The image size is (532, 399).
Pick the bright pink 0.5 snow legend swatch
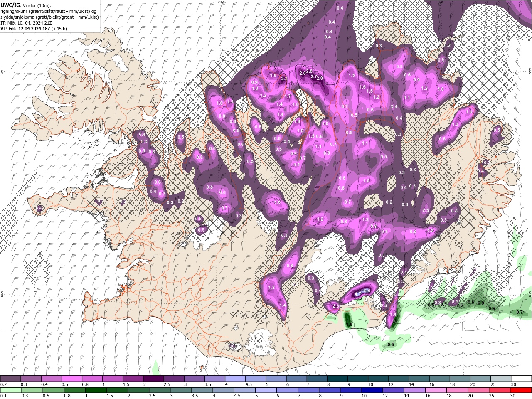(71, 379)
